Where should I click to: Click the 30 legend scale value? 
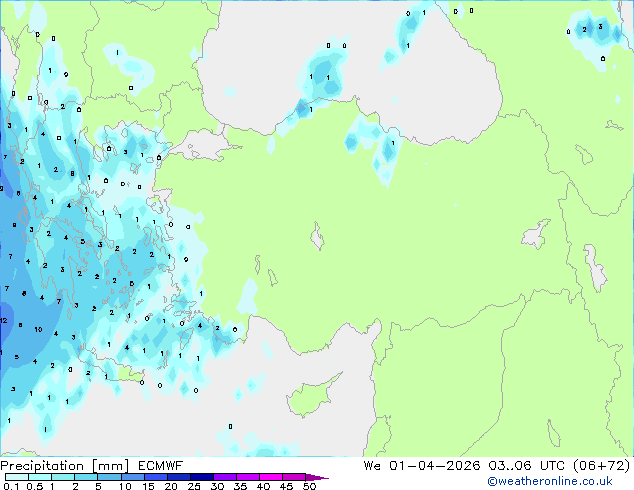(x=217, y=486)
